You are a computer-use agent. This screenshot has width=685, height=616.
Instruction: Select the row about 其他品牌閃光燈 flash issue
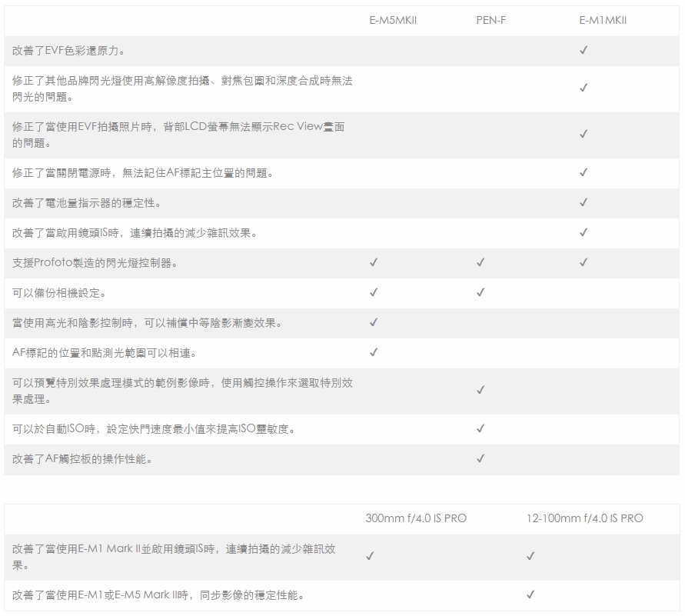click(x=182, y=88)
